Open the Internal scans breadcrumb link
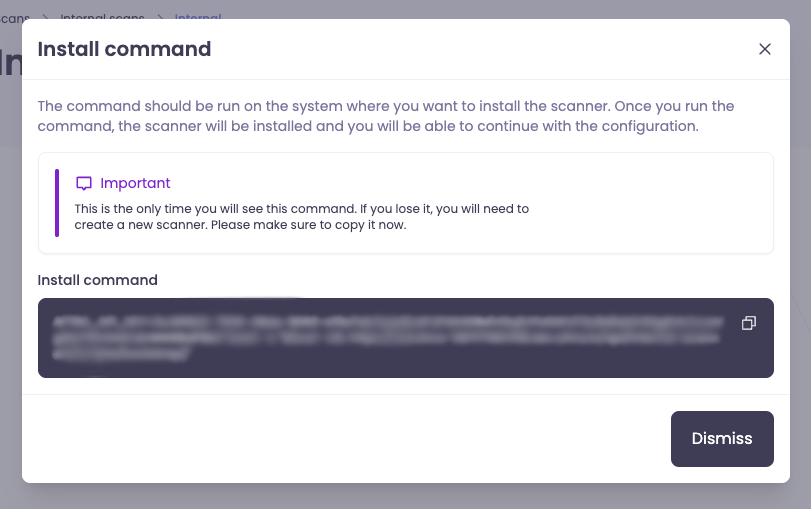Screen dimensions: 811x509 [x=102, y=17]
